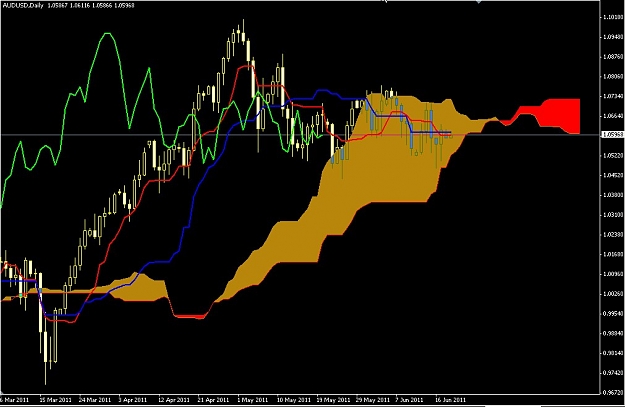Click the 1.08760 price axis label

614,57
